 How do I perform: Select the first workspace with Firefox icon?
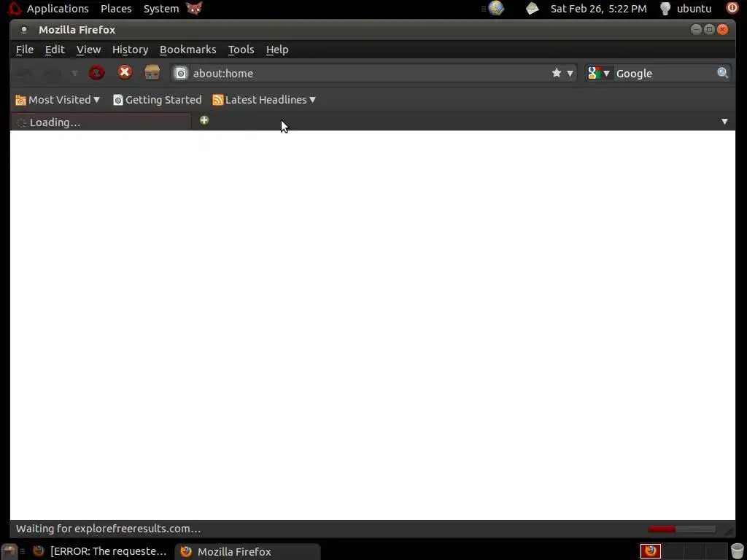[650, 551]
